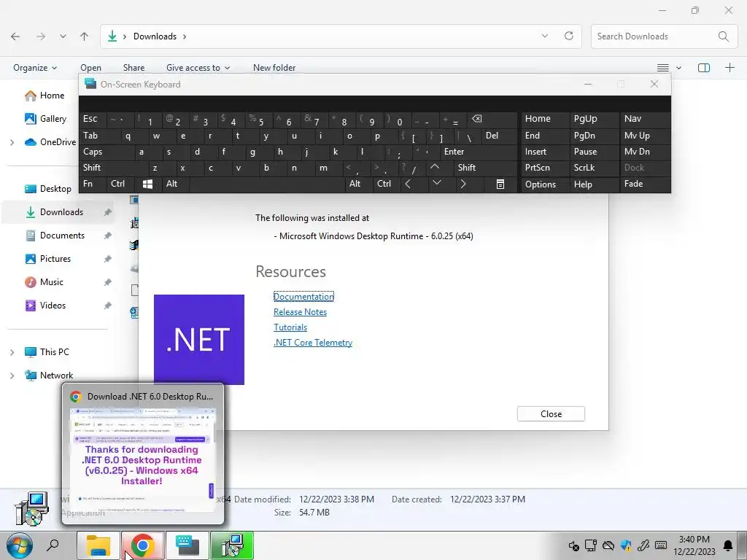The image size is (747, 560).
Task: Click the Chrome download page thumbnail preview
Action: pos(142,459)
